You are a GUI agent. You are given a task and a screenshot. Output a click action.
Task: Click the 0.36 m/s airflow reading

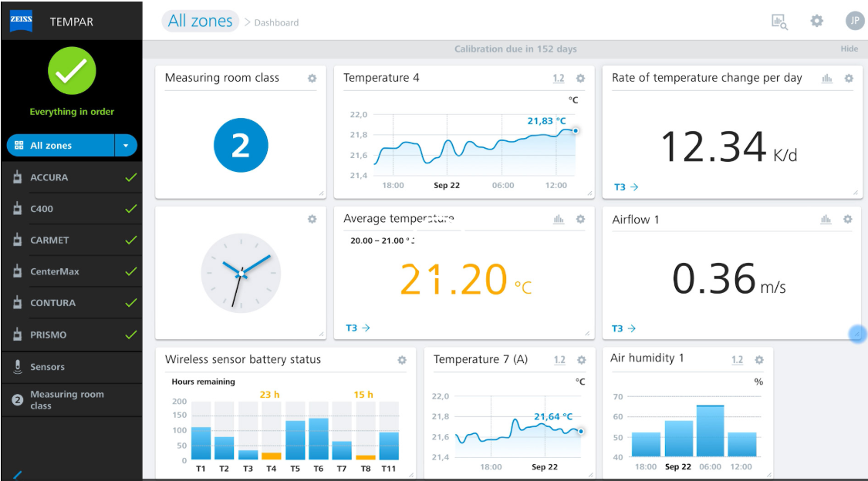(x=729, y=278)
